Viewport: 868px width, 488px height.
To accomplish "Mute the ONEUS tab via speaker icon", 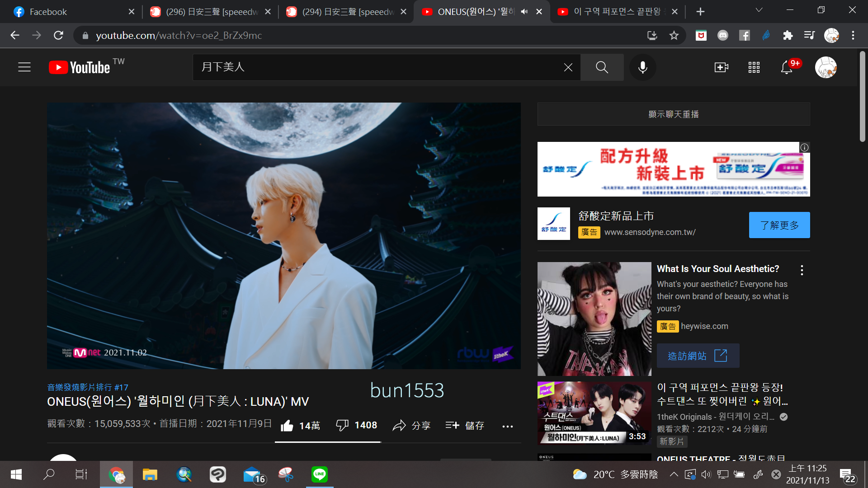I will (524, 12).
